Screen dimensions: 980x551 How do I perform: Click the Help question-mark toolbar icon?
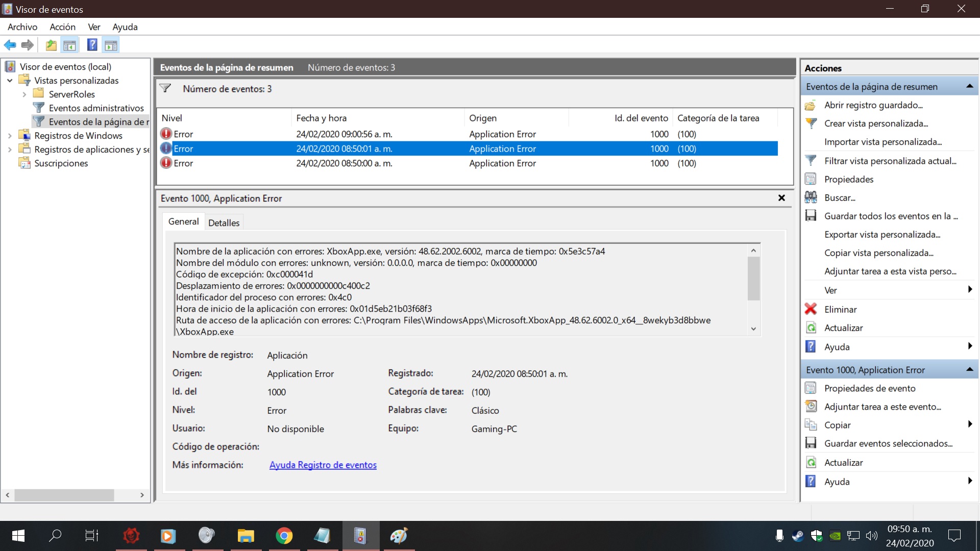(x=92, y=45)
